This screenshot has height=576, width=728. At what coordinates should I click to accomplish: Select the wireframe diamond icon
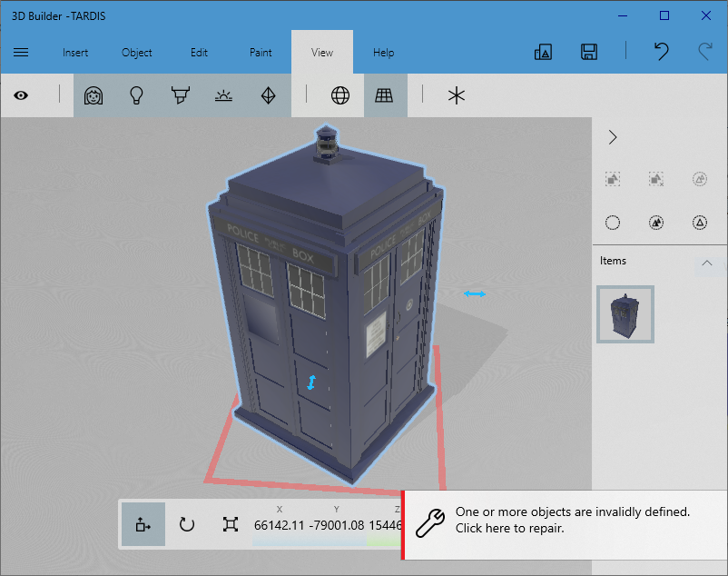pyautogui.click(x=269, y=95)
